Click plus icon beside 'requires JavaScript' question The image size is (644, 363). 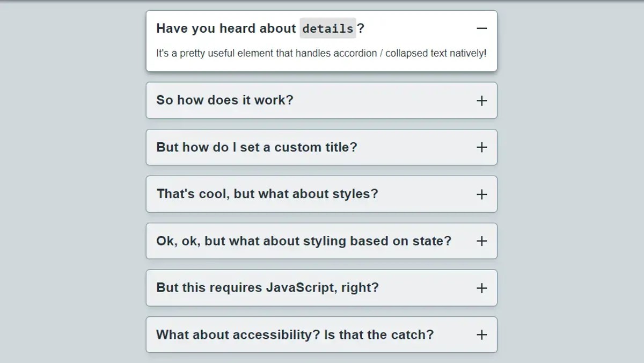pos(481,288)
